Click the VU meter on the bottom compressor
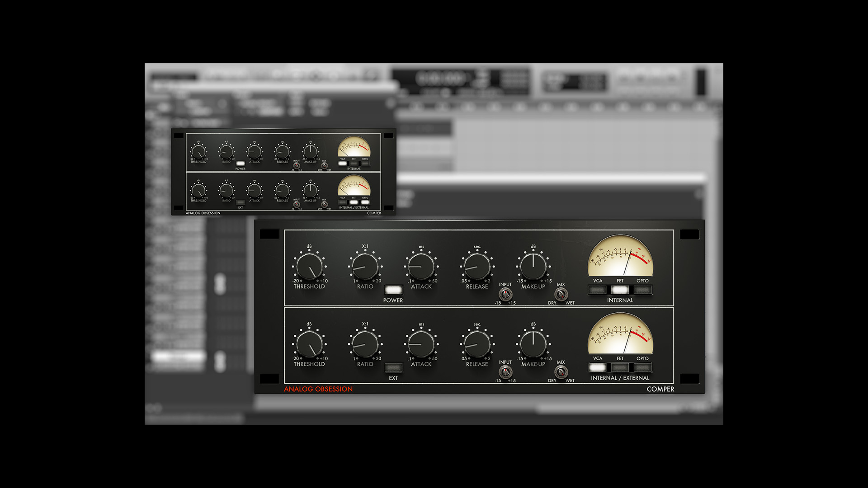The height and width of the screenshot is (488, 868). click(620, 338)
